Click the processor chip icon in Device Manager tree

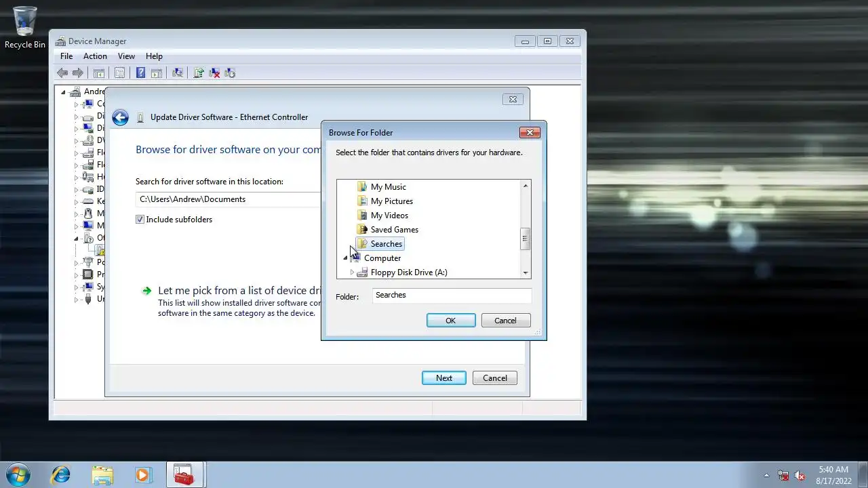point(87,274)
